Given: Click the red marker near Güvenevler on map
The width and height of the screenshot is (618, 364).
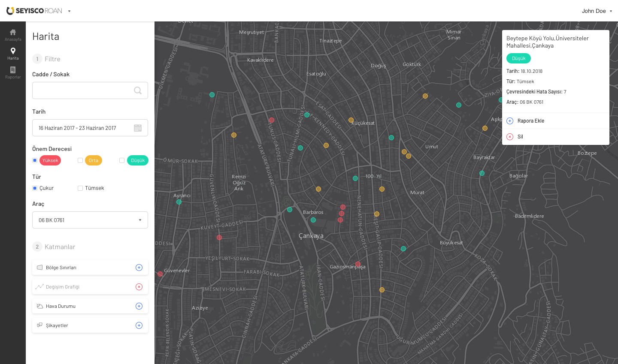Looking at the screenshot, I should 160,274.
